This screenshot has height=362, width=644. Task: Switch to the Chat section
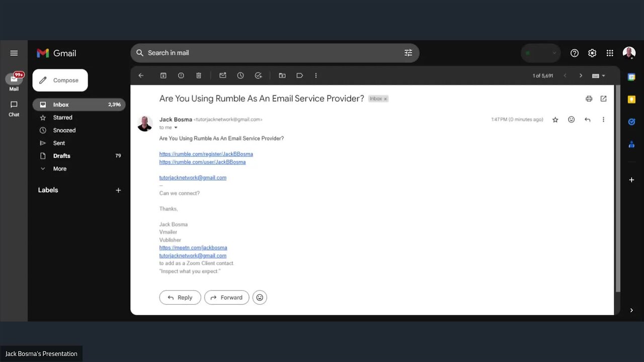click(x=14, y=108)
